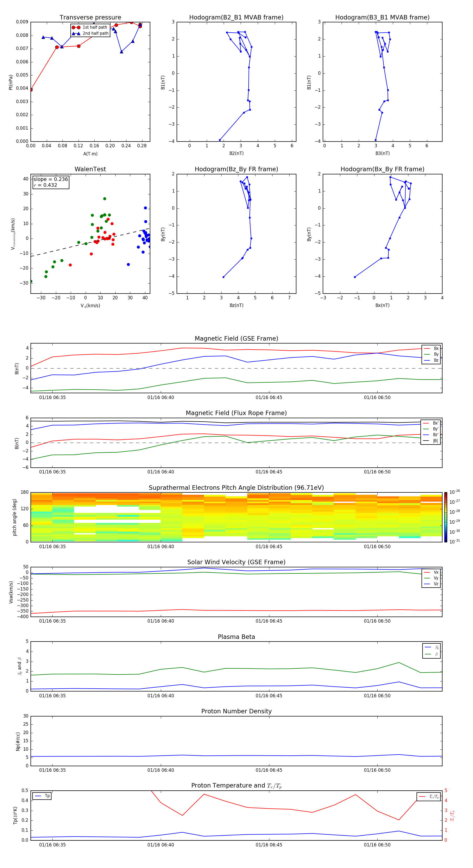
Task: Click the "Magnetic Field (Flux Rope Frame)" title
Action: click(x=236, y=413)
